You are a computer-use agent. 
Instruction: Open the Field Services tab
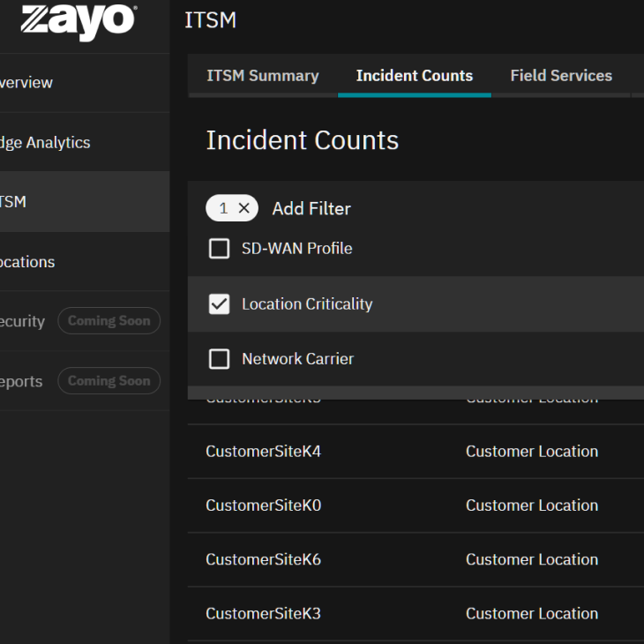[x=561, y=76]
